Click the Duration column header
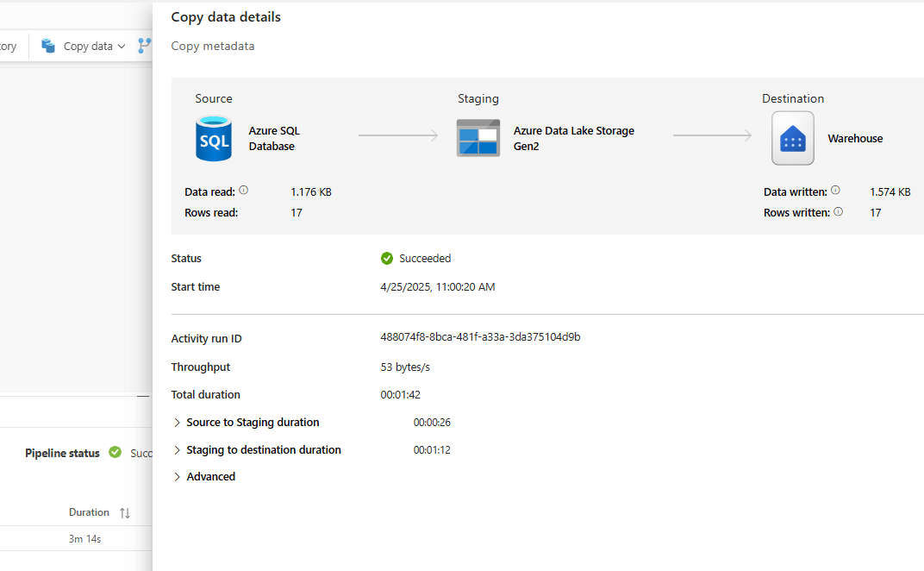 pyautogui.click(x=89, y=512)
